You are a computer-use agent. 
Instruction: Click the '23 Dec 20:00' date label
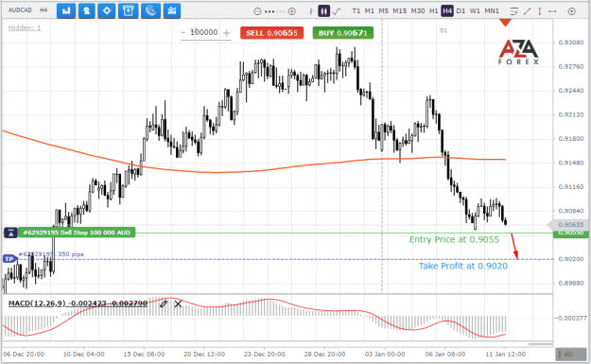[264, 355]
